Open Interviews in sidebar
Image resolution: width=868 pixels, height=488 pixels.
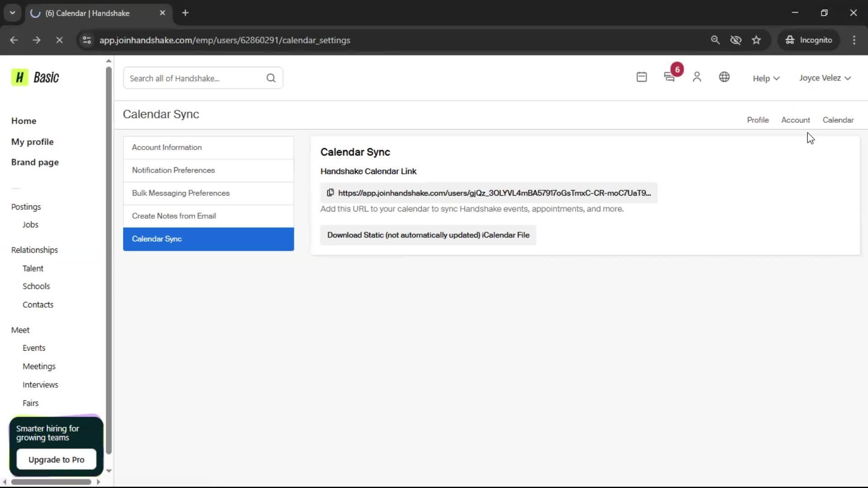pos(40,385)
